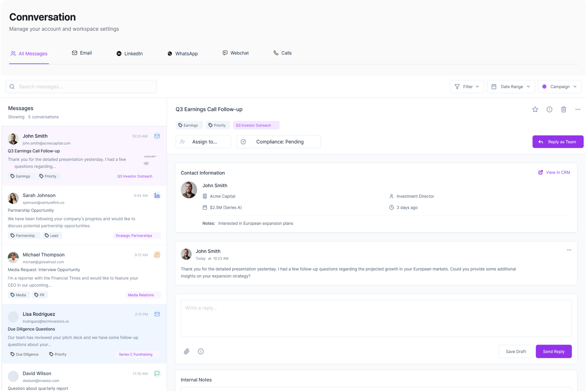Expand the Campaign selector
This screenshot has height=392, width=588.
pyautogui.click(x=560, y=87)
